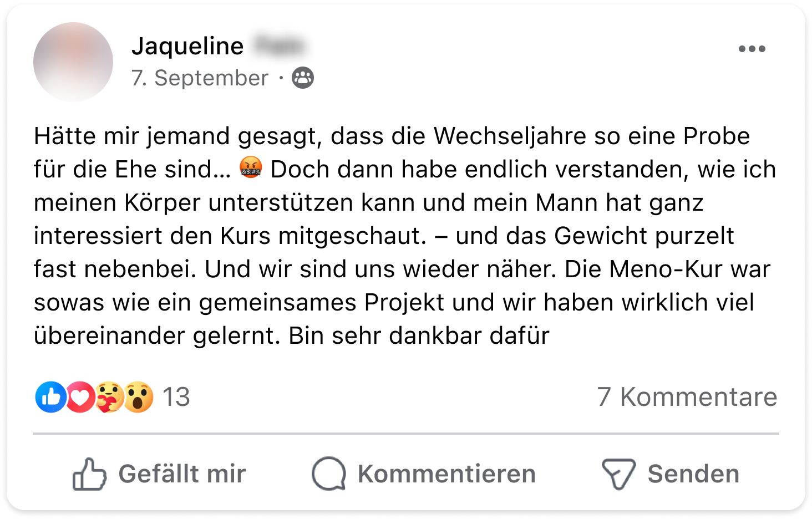This screenshot has height=519, width=812.
Task: Click the Senden paper-plane icon
Action: (618, 474)
